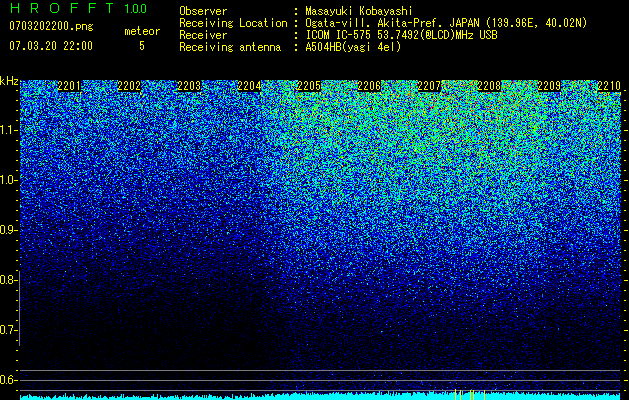Click the timestamp 07.03.20 22:00

[x=51, y=45]
